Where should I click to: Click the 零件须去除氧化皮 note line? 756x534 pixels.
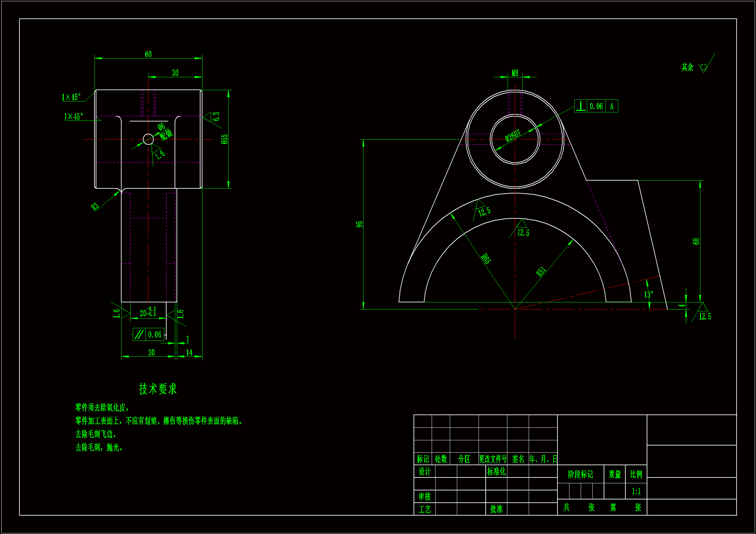pos(103,408)
